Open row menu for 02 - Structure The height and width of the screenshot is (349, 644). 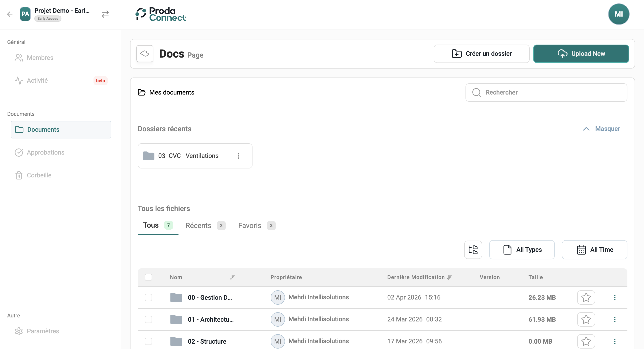(615, 341)
